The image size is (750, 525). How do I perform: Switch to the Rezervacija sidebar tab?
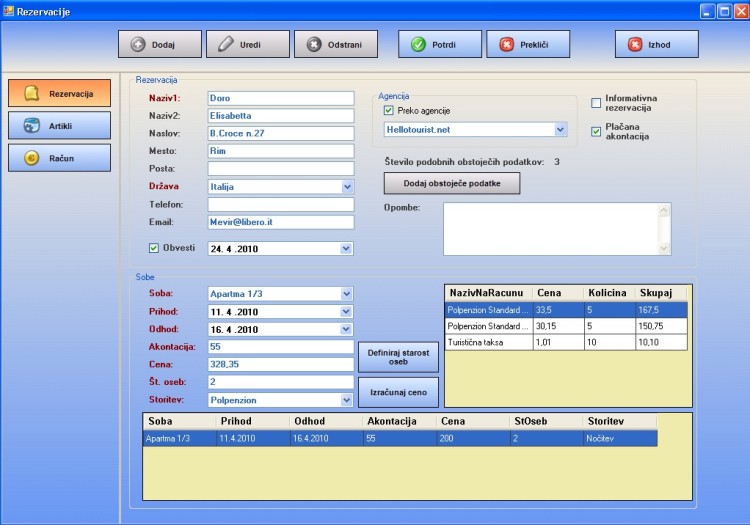tap(60, 94)
